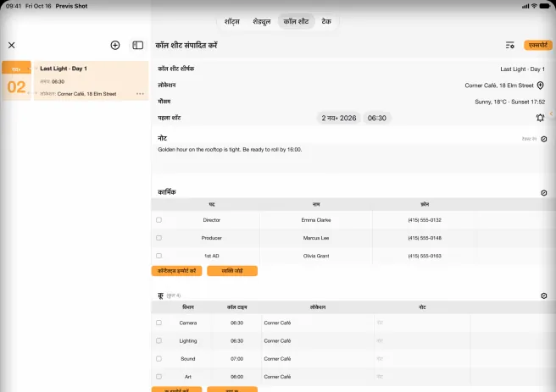This screenshot has width=556, height=392.
Task: Click the Emma Clarke name cell
Action: pos(316,220)
